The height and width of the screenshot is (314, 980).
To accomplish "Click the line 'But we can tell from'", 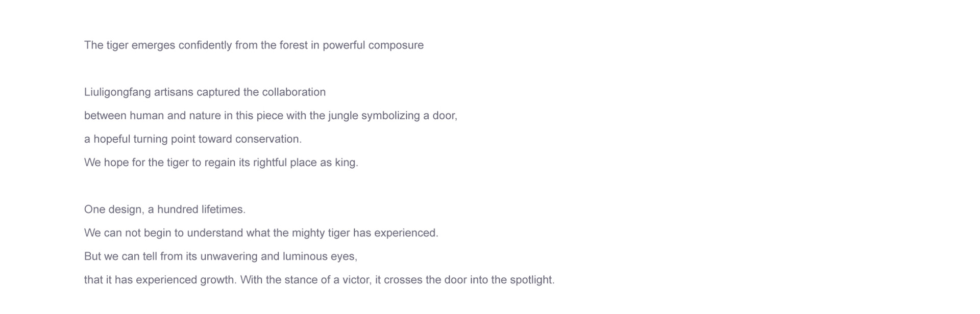I will (x=220, y=256).
